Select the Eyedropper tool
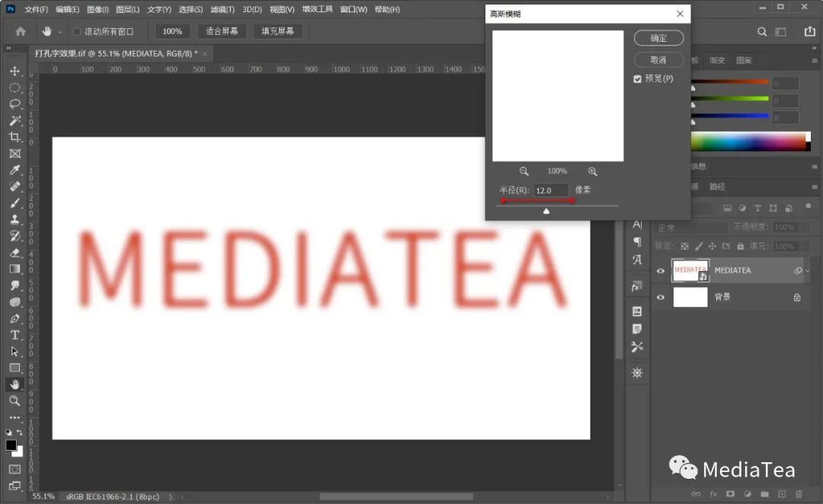Screen dimensions: 823x504 [x=14, y=170]
